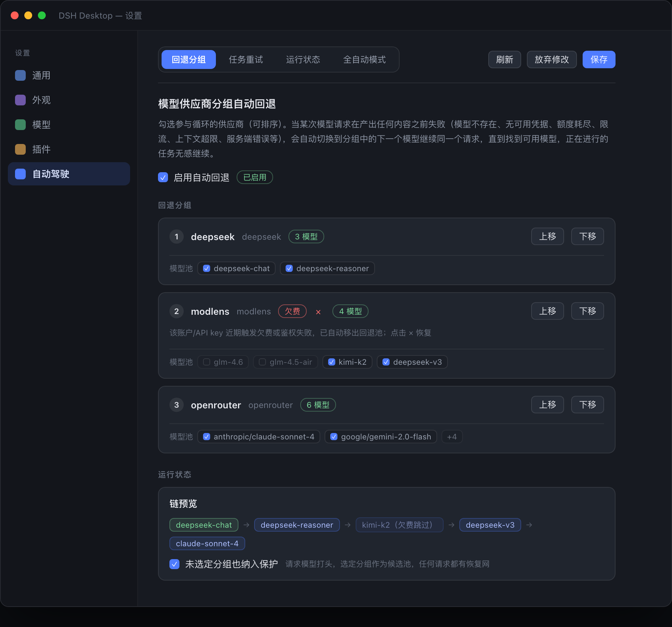Switch to the 回退分组 tab
672x627 pixels.
pos(188,59)
